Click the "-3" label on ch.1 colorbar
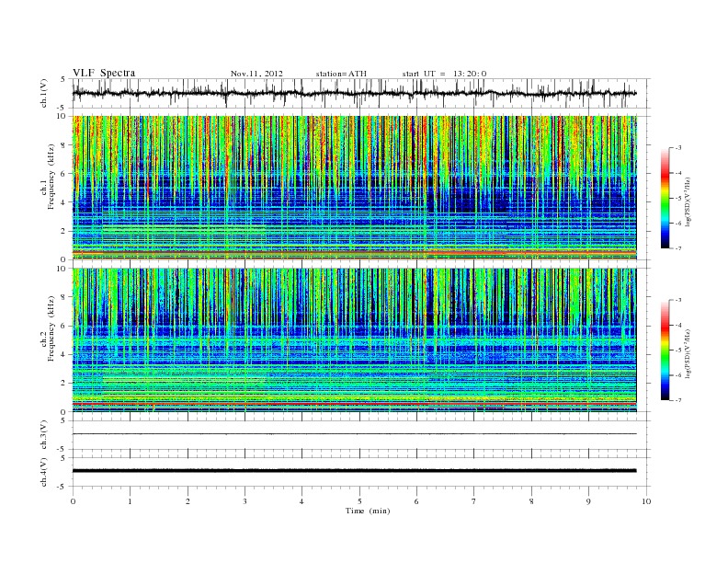 click(678, 148)
